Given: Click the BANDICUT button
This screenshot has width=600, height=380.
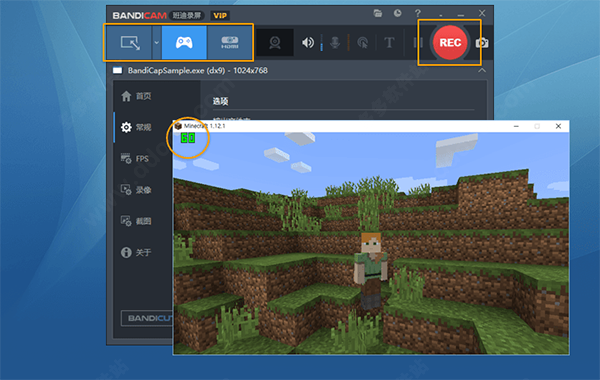Looking at the screenshot, I should point(147,318).
